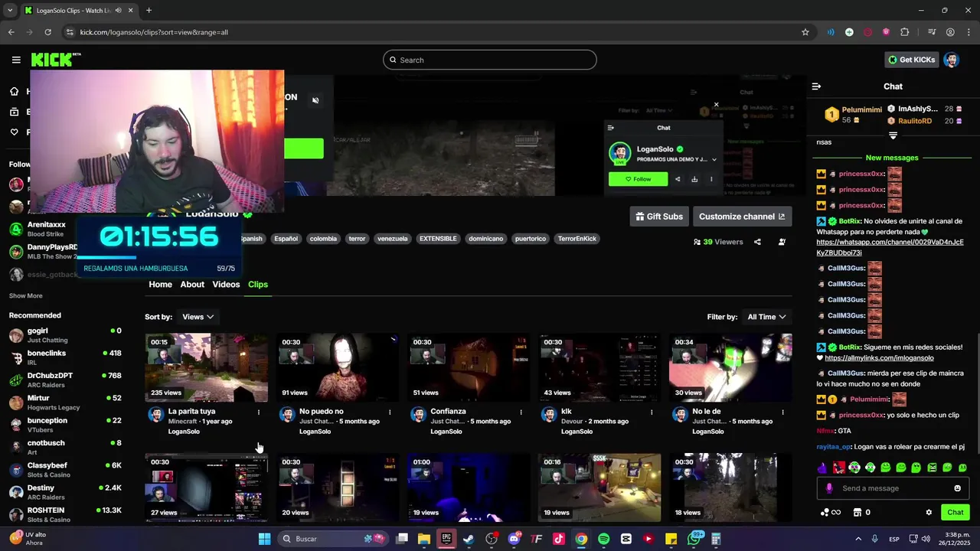Open Spotify from the taskbar
The height and width of the screenshot is (551, 980).
pyautogui.click(x=603, y=539)
